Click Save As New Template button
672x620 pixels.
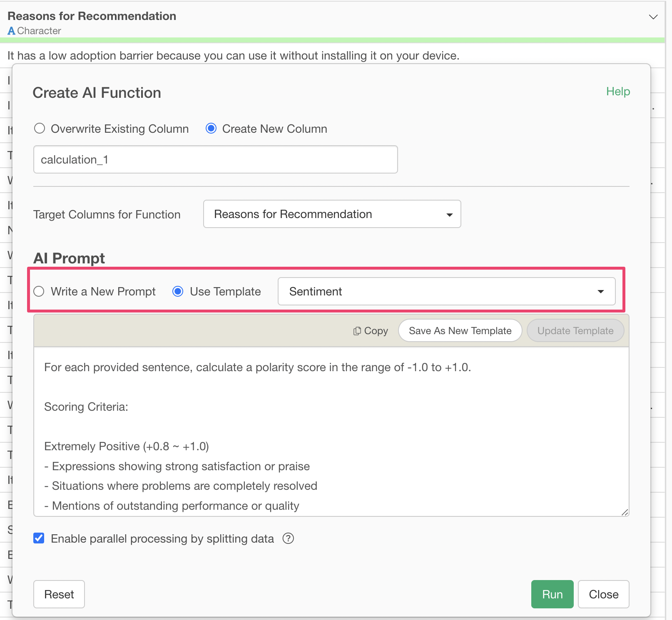460,331
